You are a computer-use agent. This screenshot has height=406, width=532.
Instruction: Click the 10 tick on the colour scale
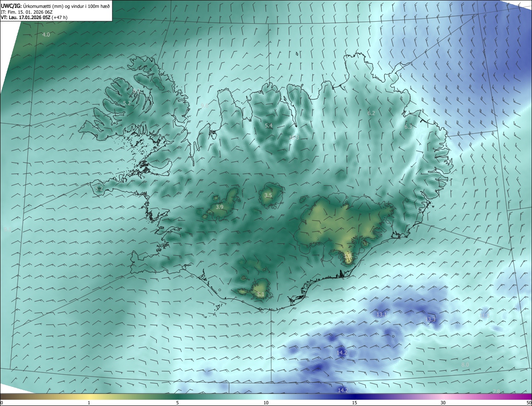(266, 403)
